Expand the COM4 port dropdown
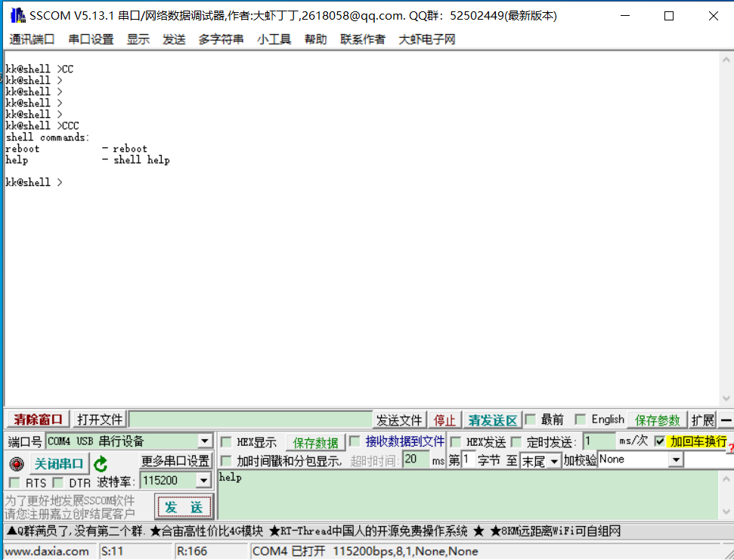The width and height of the screenshot is (734, 560). (205, 441)
